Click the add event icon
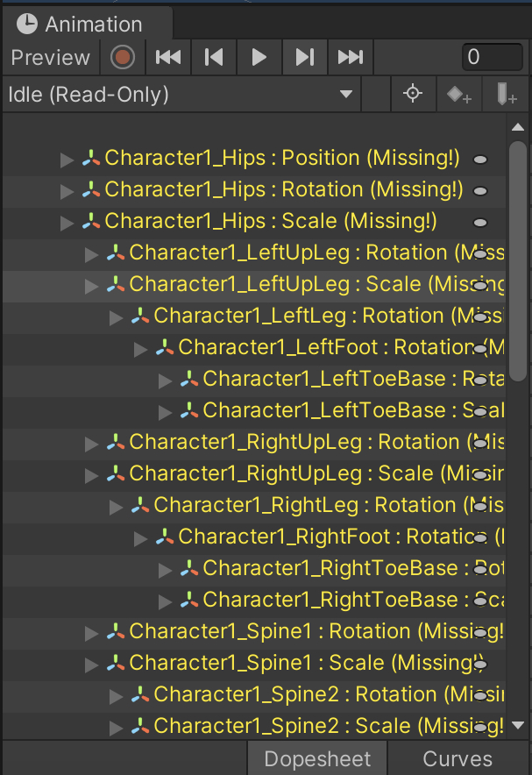Image resolution: width=532 pixels, height=775 pixels. (507, 95)
